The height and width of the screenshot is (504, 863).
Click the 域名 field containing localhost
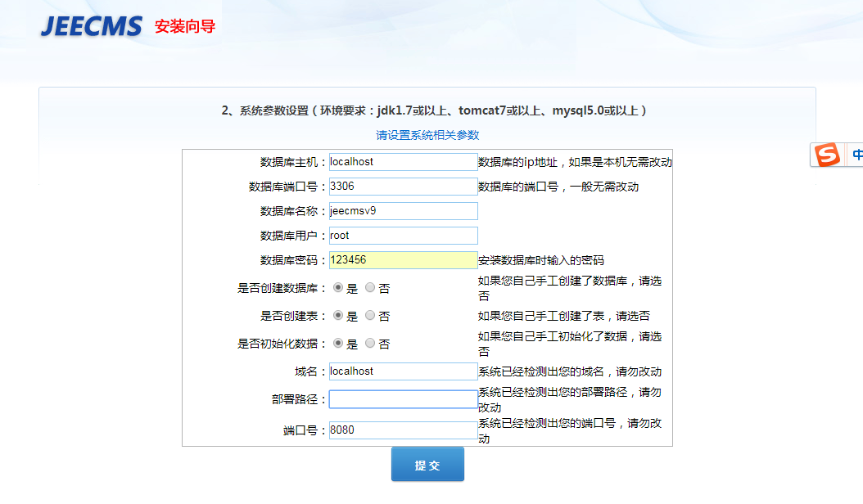(403, 371)
